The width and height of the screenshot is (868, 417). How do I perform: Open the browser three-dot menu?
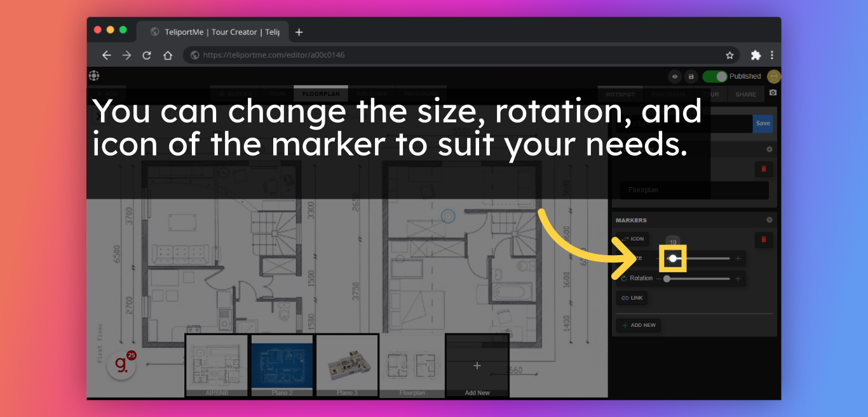[772, 55]
